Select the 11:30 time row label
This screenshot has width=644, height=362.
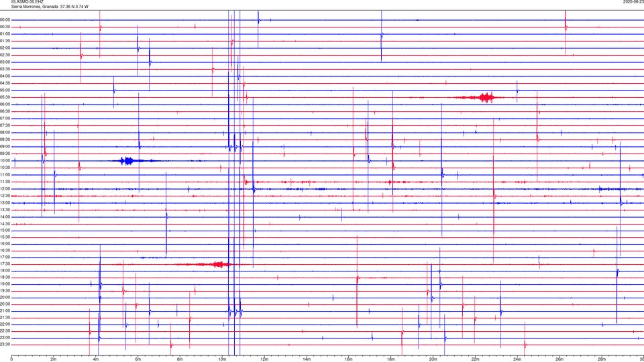(x=5, y=182)
